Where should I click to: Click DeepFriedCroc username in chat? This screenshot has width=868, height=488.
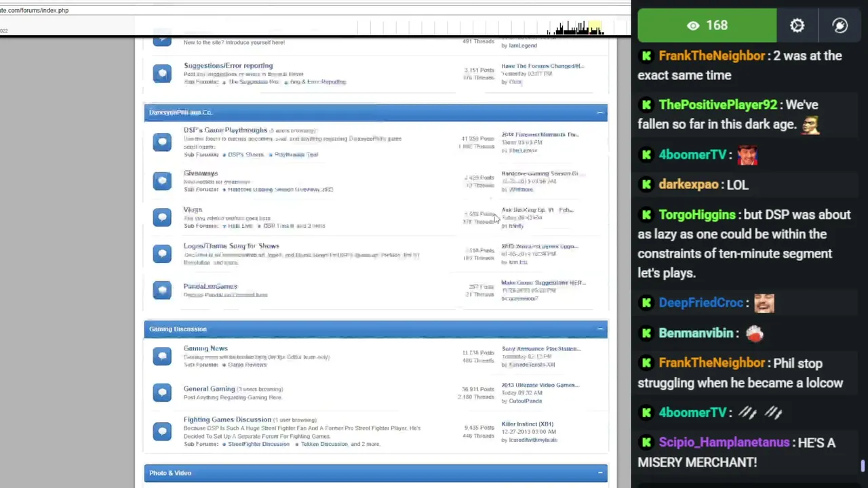point(701,303)
